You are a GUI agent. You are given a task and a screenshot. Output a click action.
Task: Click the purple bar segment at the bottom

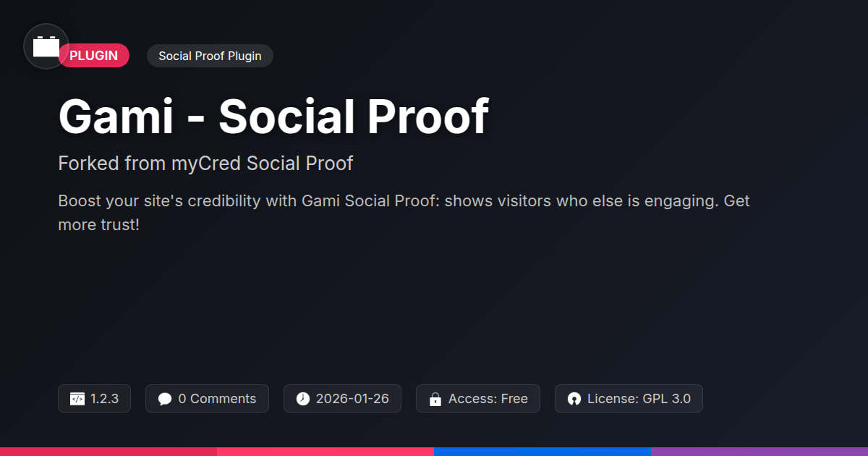pos(759,451)
